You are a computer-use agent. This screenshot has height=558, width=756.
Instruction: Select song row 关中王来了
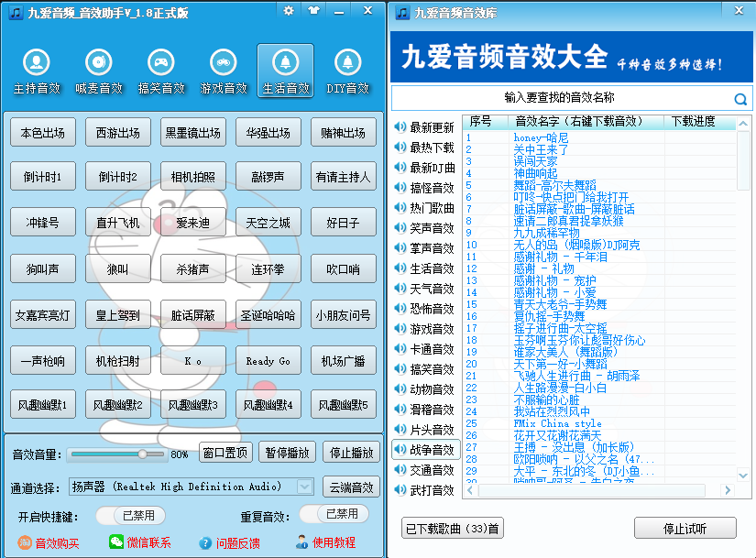tap(599, 149)
